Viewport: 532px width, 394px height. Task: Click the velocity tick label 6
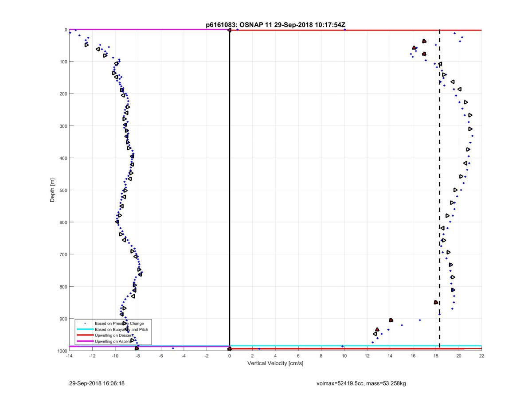298,356
